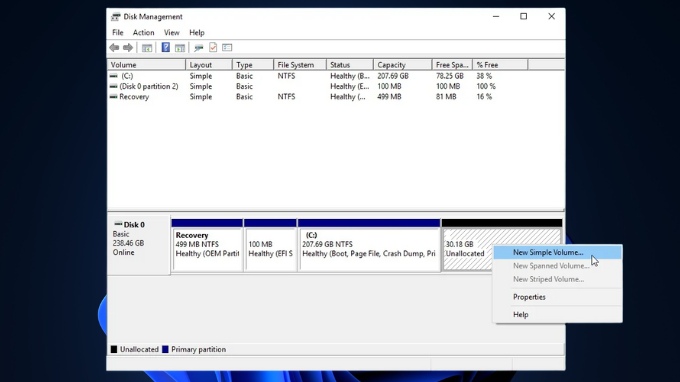Click the Forward arrow toolbar icon
The height and width of the screenshot is (382, 680).
pyautogui.click(x=128, y=48)
